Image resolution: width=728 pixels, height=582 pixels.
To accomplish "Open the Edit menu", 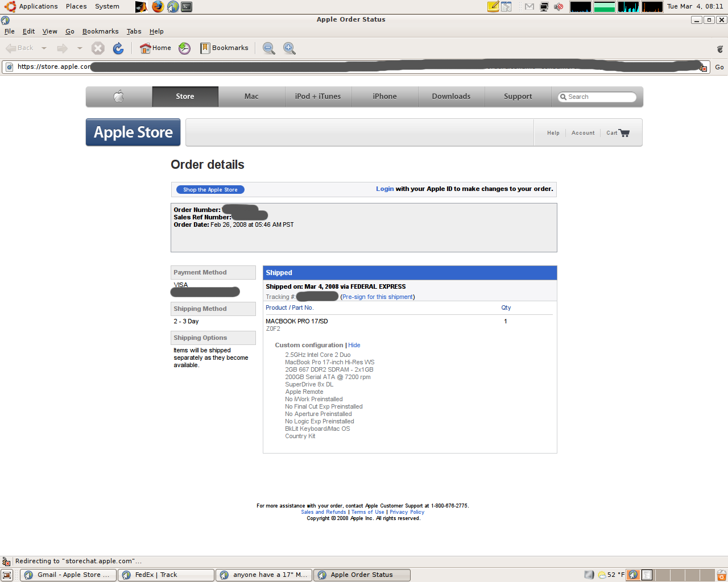I will pos(28,32).
